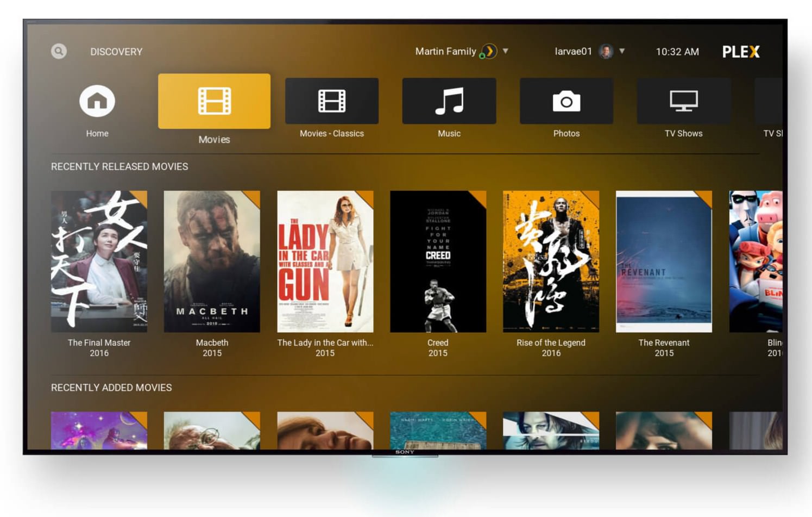Open The Final Master poster

coord(99,261)
